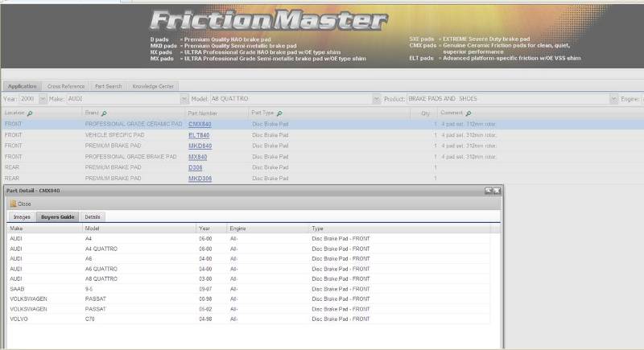Click the MKD840 part number link

coord(200,146)
